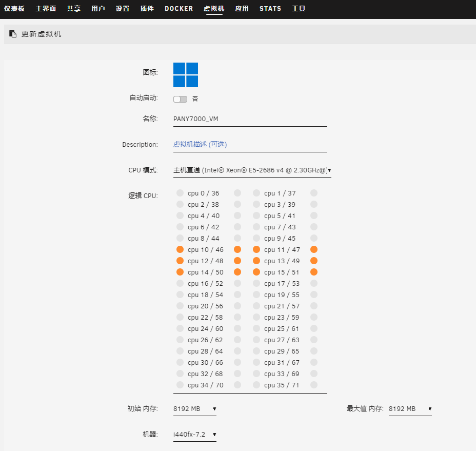Viewport: 476px width, 451px height.
Task: Click the update VM header icon
Action: pos(13,34)
